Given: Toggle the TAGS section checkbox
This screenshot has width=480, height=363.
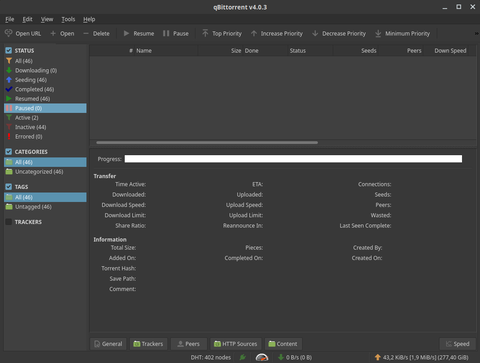Looking at the screenshot, I should [9, 187].
